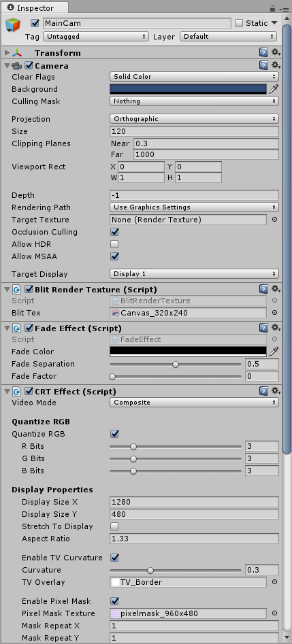Screen dimensions: 292x644
Task: Click the MainCam name field
Action: tap(137, 23)
